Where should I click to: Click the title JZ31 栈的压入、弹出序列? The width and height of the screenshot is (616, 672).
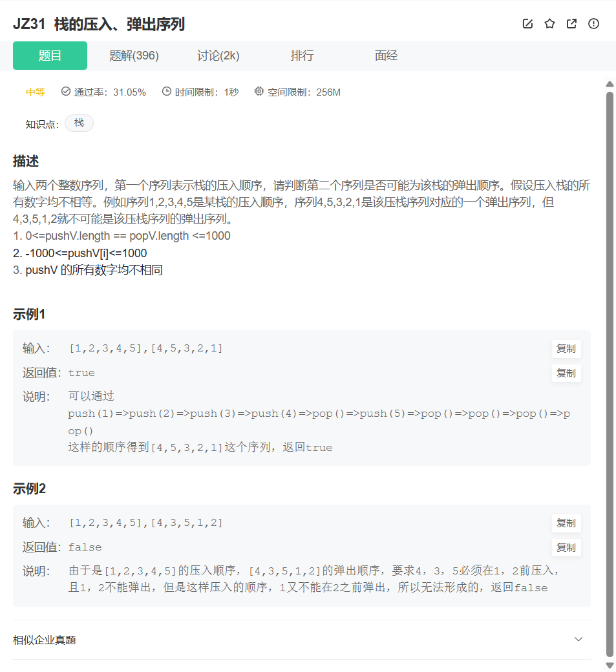pos(99,25)
